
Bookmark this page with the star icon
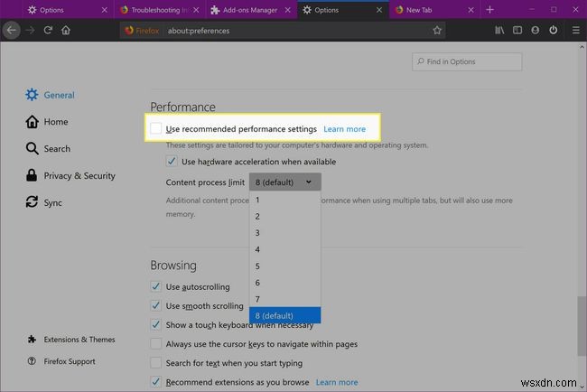click(437, 31)
